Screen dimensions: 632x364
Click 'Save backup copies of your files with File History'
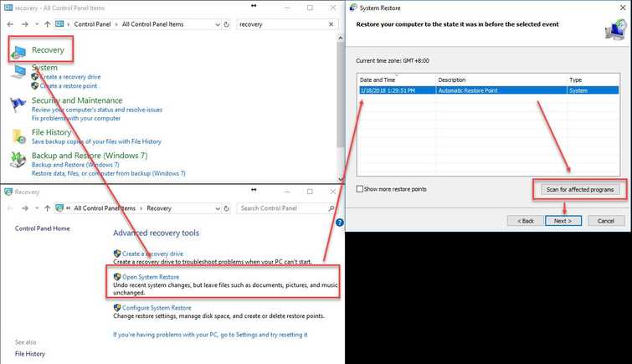point(96,141)
